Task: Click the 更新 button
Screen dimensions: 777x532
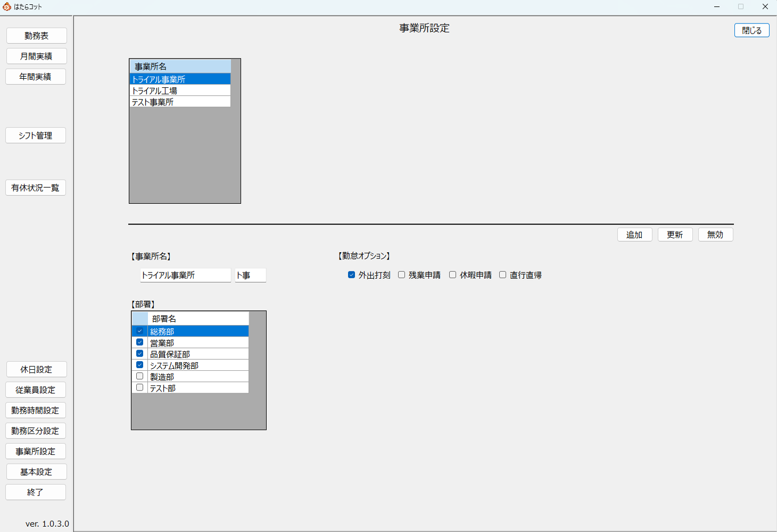Action: click(675, 235)
